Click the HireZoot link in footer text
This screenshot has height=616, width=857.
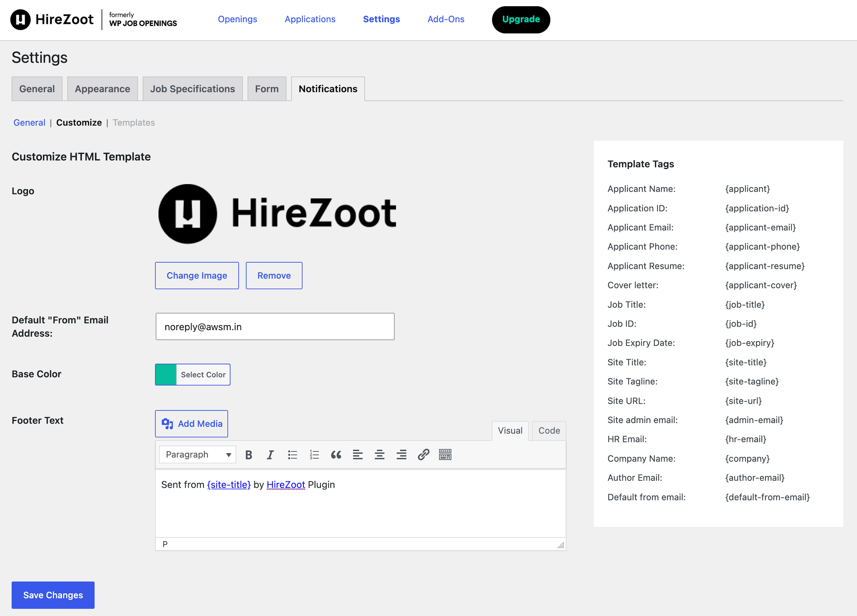pyautogui.click(x=286, y=485)
